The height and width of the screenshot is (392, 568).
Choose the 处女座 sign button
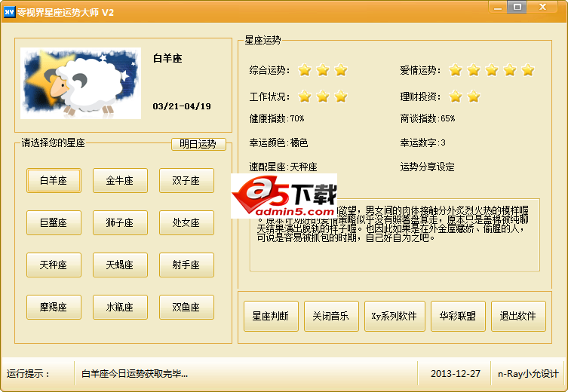pyautogui.click(x=186, y=222)
